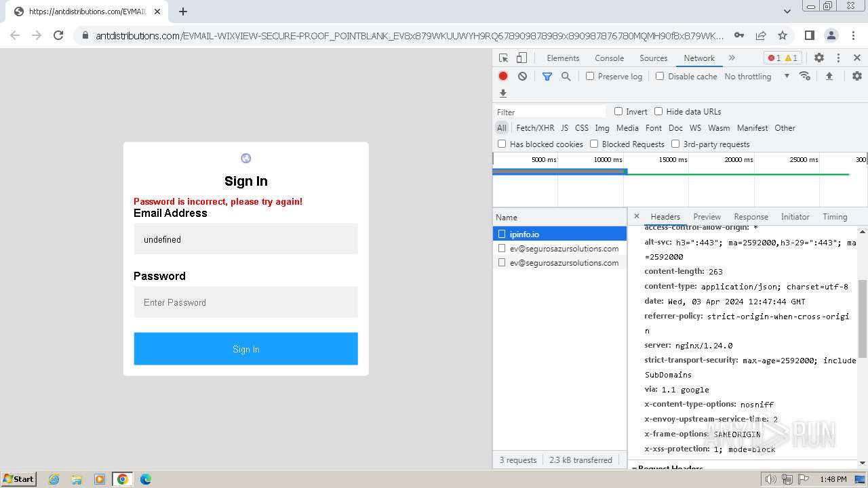Open saved password key icon
Viewport: 868px width, 488px height.
[739, 35]
